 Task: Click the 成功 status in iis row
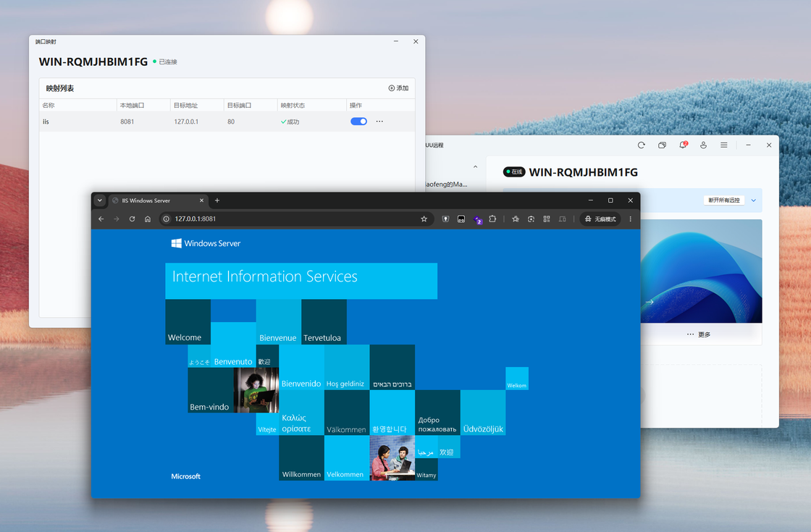290,122
